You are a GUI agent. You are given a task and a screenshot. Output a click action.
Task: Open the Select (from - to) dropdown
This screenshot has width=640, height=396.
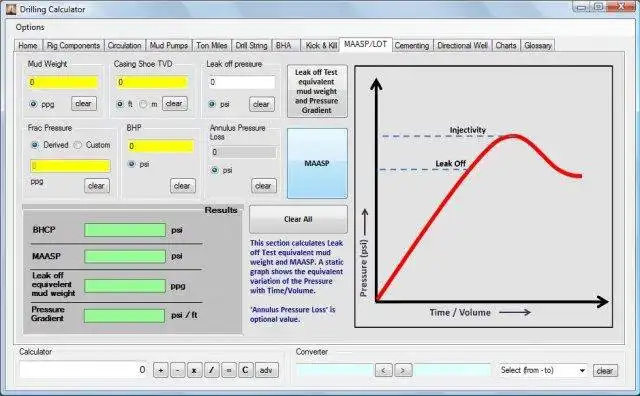click(544, 370)
